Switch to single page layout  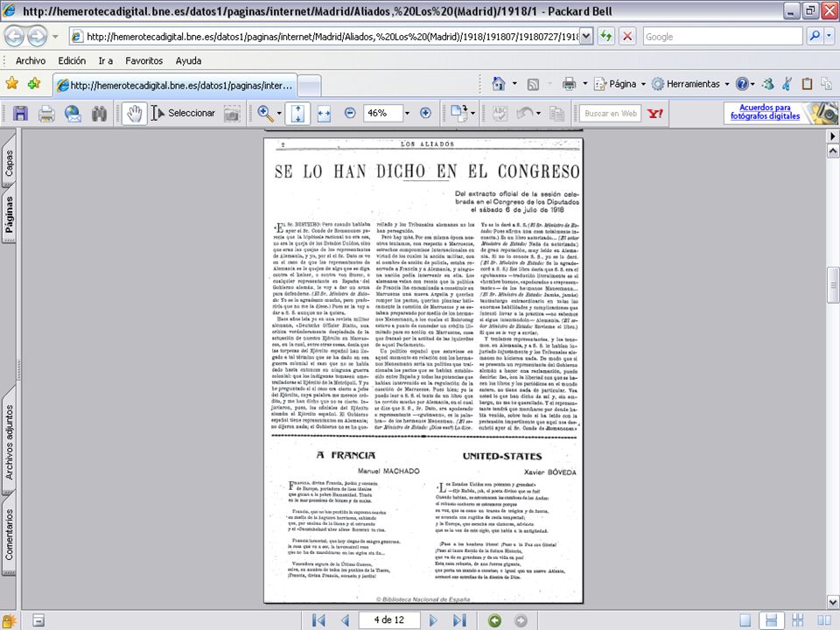[x=745, y=620]
